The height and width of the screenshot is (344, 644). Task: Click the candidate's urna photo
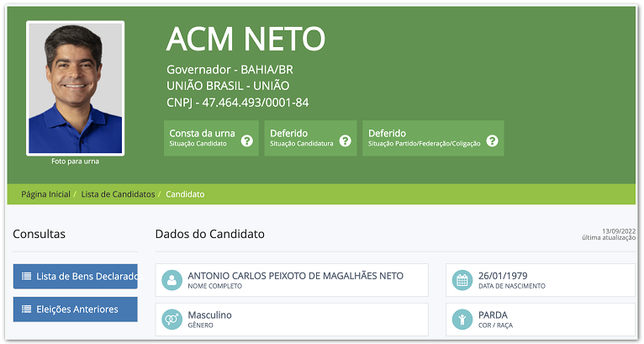pos(75,87)
